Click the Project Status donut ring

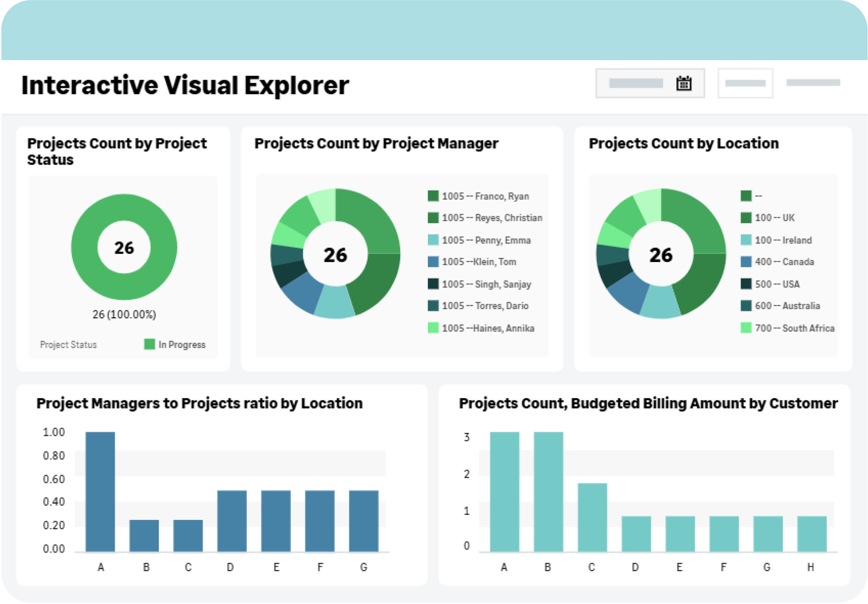coord(124,207)
